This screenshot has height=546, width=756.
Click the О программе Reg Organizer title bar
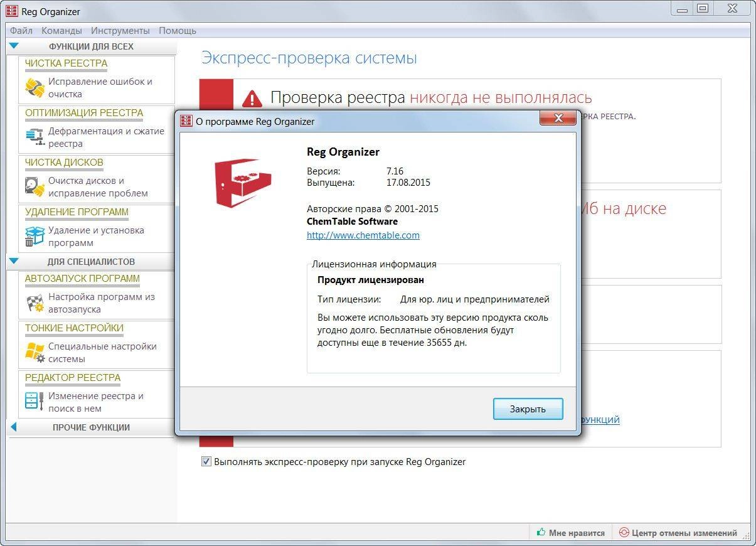tap(376, 121)
